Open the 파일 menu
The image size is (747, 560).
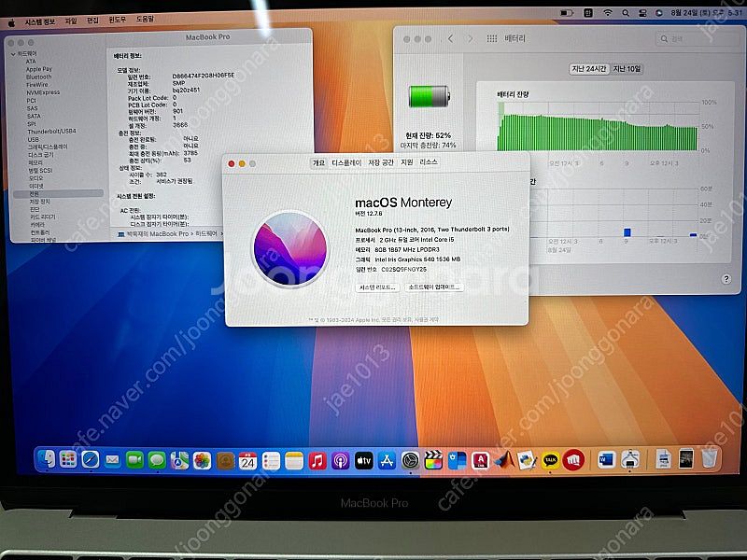point(71,21)
